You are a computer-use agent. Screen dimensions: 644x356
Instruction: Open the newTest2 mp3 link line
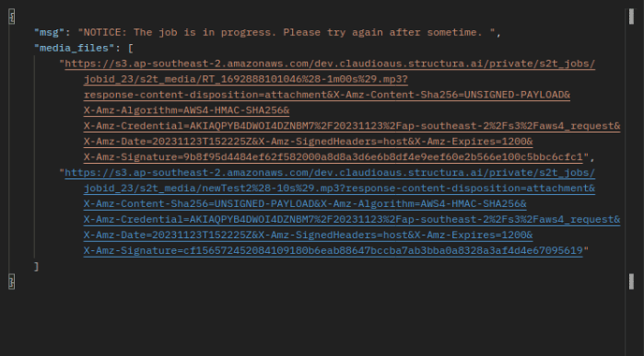[339, 188]
